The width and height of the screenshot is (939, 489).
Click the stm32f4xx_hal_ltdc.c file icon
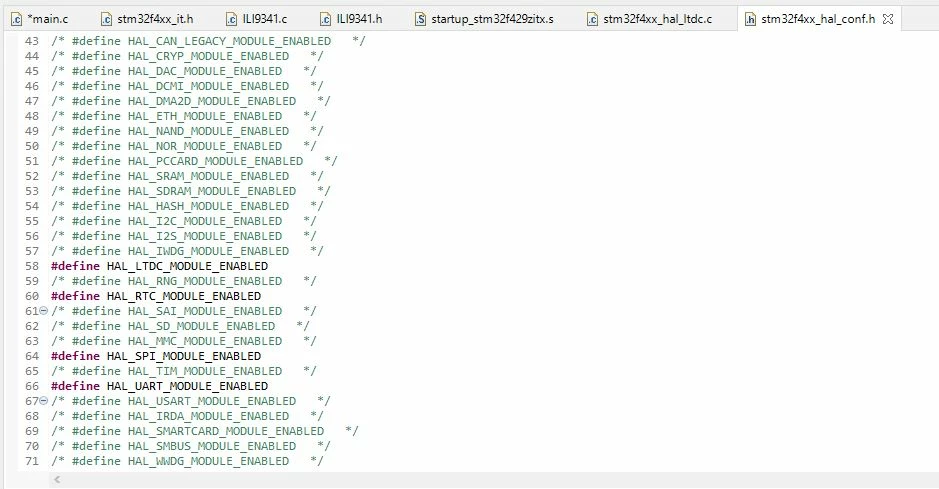[592, 19]
